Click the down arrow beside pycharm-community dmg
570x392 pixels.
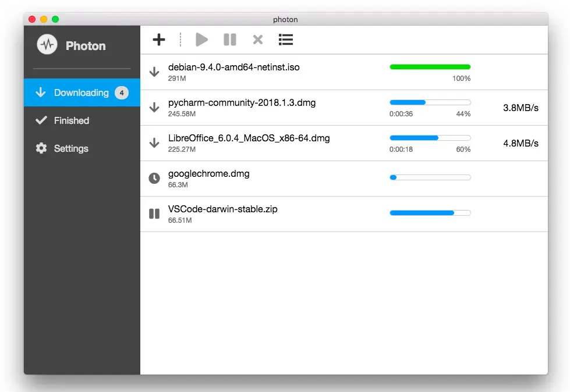tap(154, 108)
